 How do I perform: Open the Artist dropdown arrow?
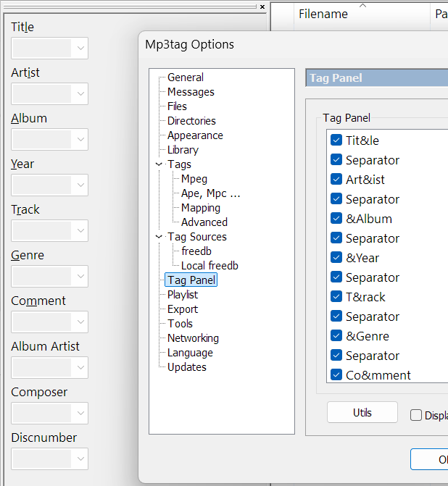click(x=80, y=93)
